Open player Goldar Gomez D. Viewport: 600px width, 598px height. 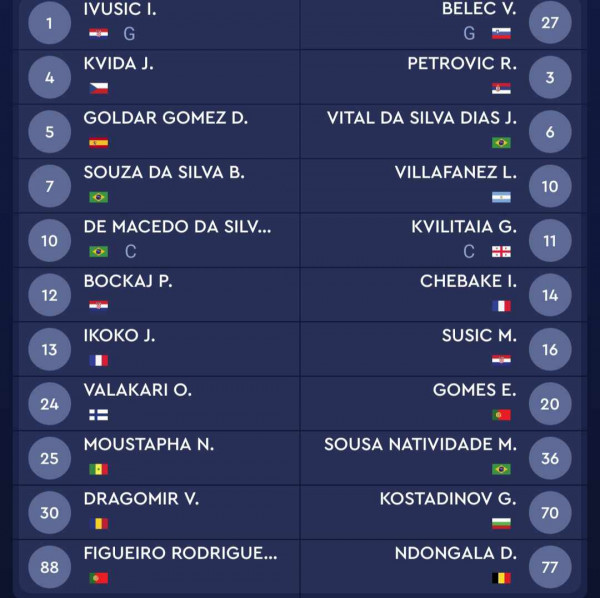click(x=166, y=118)
